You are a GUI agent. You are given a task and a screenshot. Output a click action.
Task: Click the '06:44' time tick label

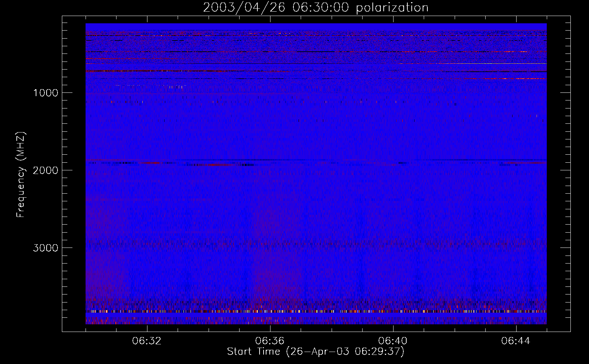click(516, 341)
